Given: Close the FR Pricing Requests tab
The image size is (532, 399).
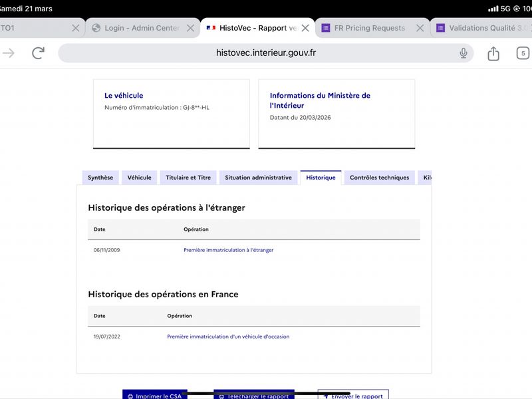Looking at the screenshot, I should click(420, 28).
